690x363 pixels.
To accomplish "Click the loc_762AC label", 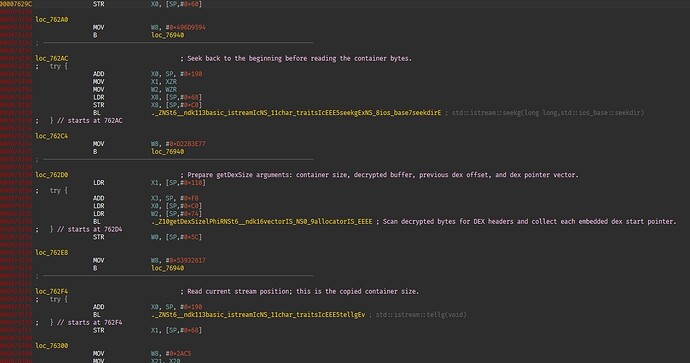I will [x=51, y=59].
